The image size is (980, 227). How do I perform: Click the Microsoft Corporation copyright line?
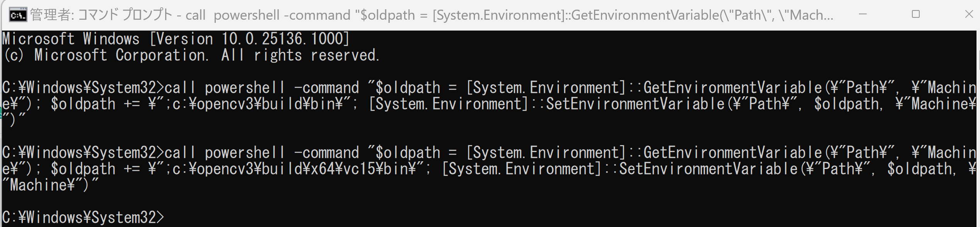point(191,55)
